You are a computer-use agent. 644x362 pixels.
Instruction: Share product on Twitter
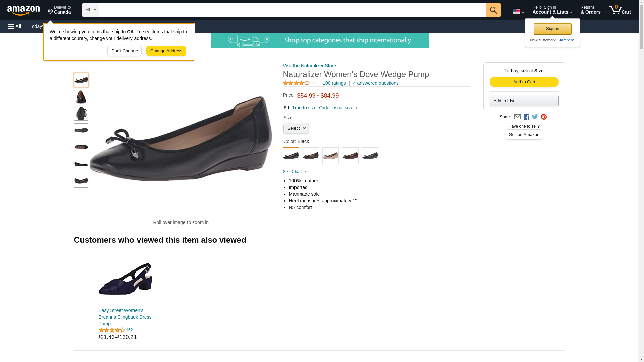coord(535,117)
